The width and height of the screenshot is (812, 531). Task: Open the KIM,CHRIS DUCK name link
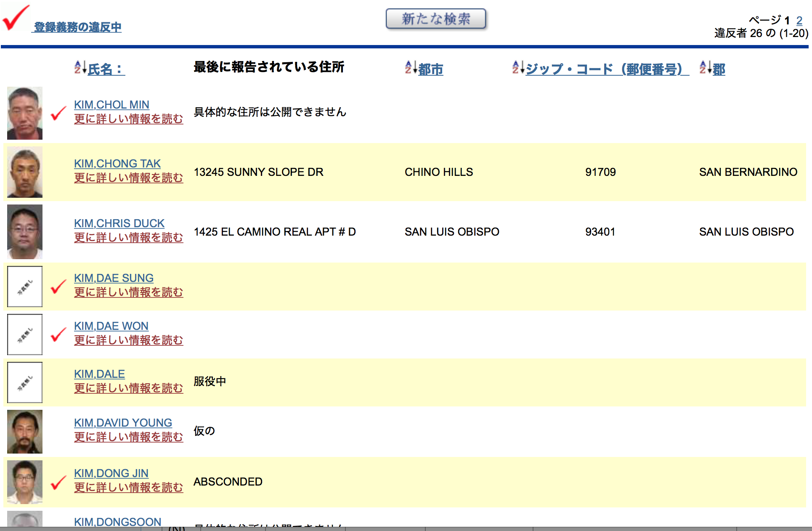(119, 223)
